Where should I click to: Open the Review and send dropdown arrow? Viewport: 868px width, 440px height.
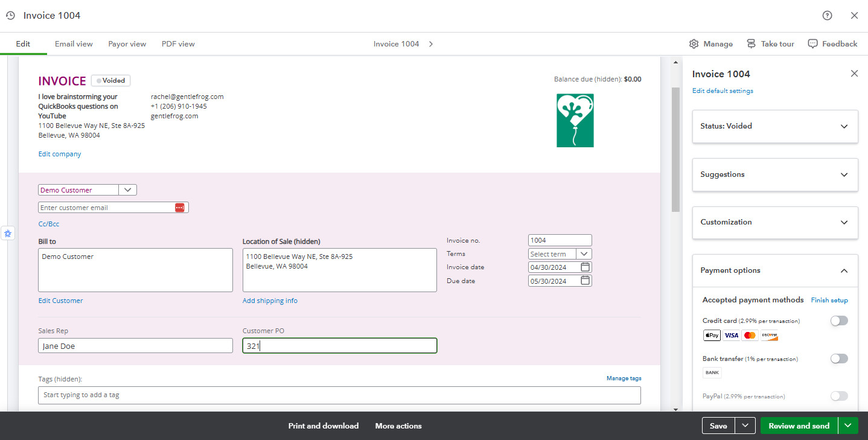coord(848,426)
